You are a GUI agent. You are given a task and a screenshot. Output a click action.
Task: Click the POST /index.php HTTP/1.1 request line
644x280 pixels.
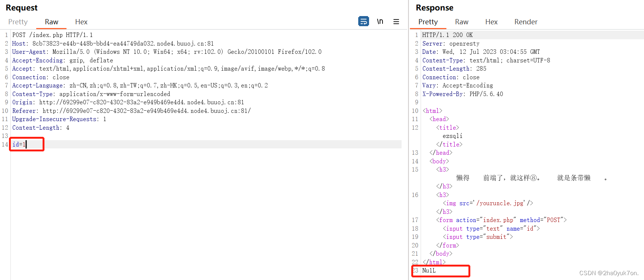(x=53, y=35)
